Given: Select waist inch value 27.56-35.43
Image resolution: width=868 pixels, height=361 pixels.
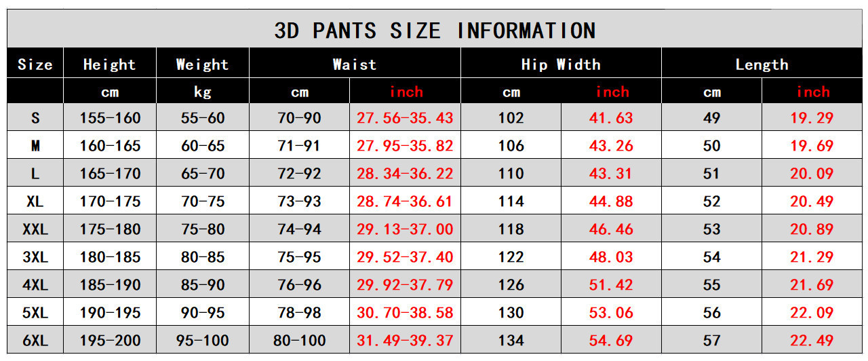Looking at the screenshot, I should click(405, 118).
